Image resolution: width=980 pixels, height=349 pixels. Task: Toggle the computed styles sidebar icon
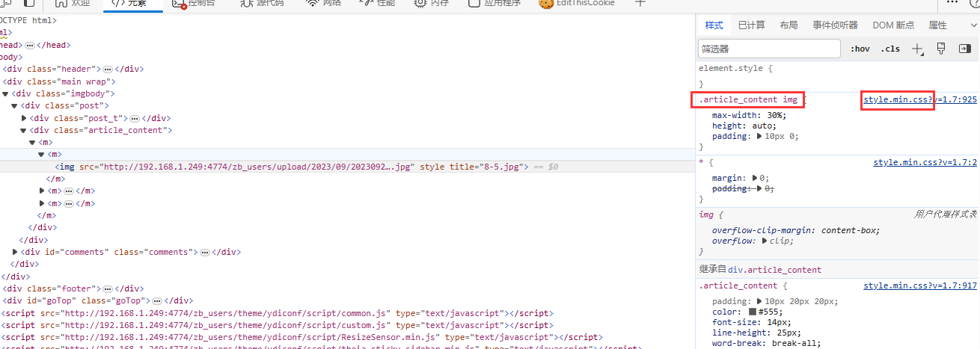click(964, 49)
